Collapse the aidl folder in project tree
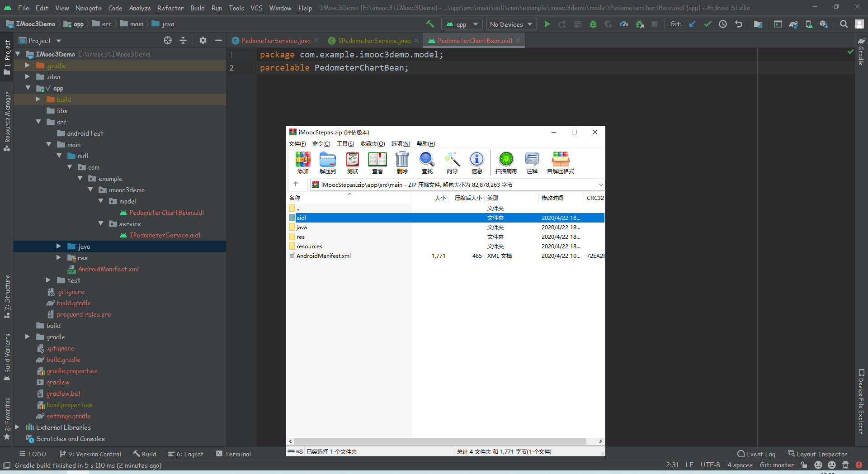 click(x=59, y=156)
